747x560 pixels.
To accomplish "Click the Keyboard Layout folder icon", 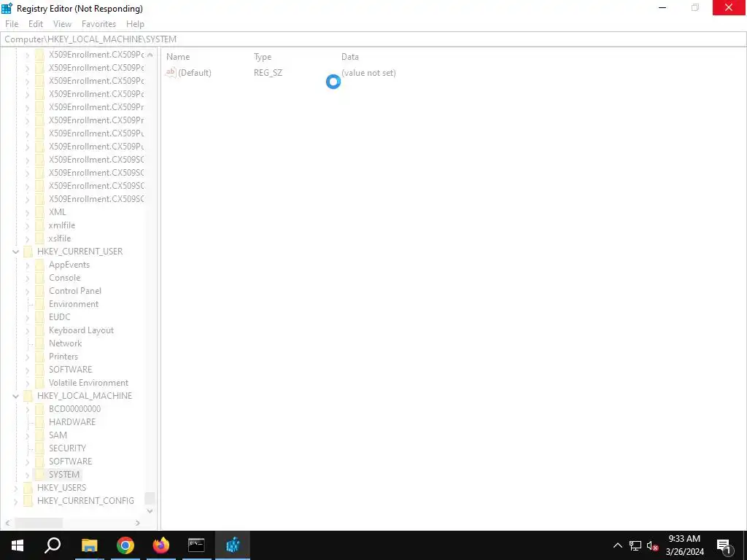I will click(x=40, y=330).
